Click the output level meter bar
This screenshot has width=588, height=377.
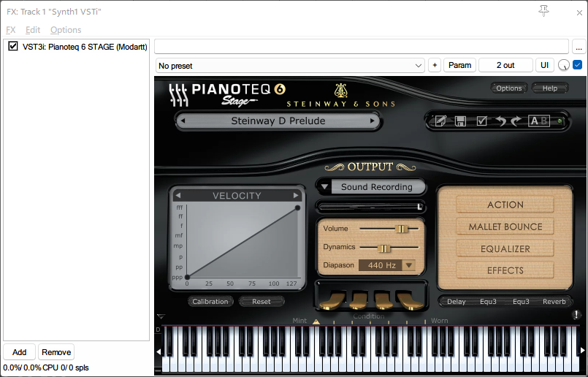pos(371,207)
